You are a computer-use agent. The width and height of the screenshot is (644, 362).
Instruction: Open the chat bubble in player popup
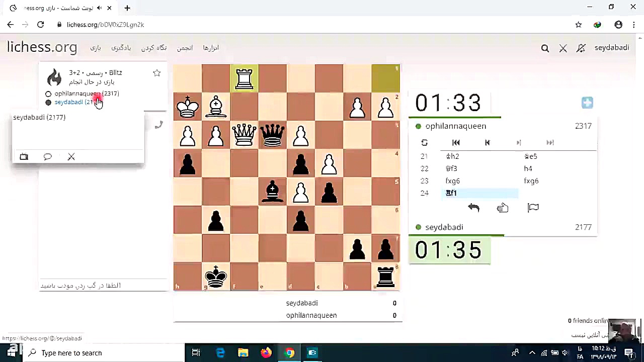point(47,157)
